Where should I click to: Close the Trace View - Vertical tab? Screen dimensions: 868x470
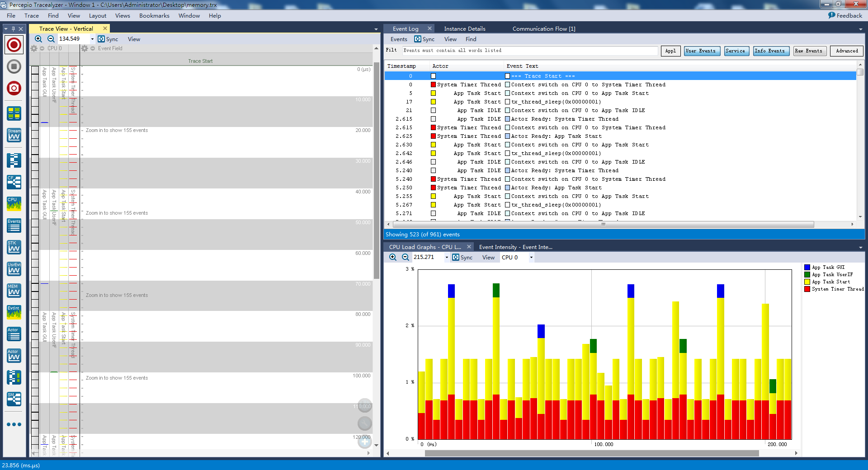[x=105, y=28]
